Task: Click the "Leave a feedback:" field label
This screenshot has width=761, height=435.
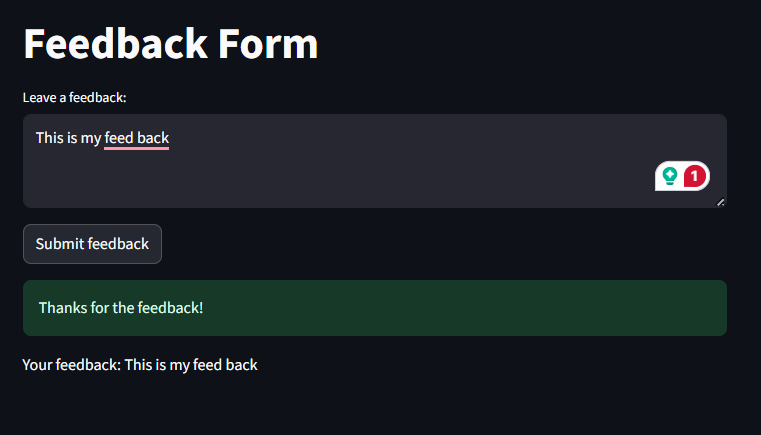Action: pos(74,98)
